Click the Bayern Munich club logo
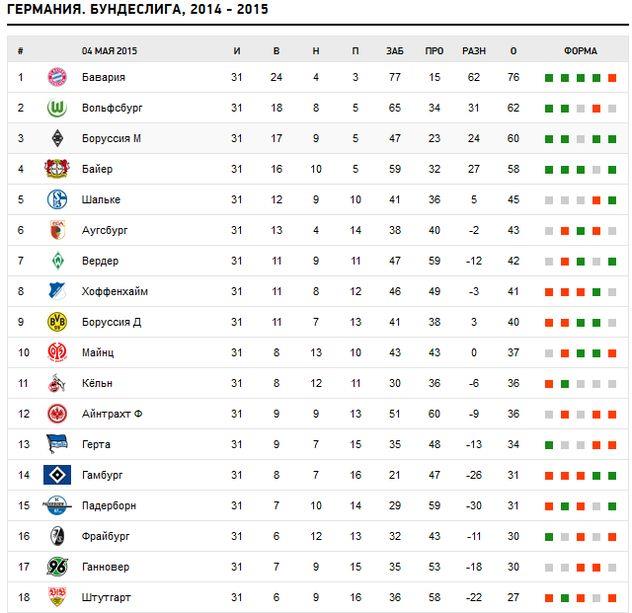 [x=57, y=77]
